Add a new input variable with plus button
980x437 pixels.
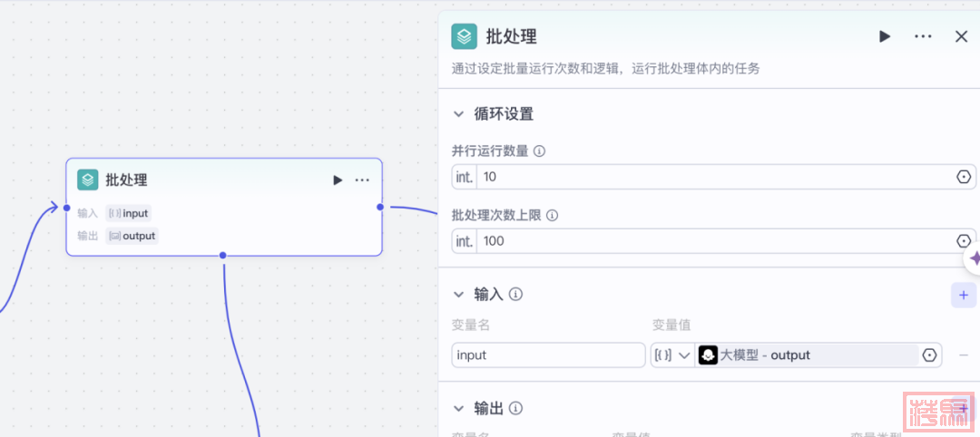click(963, 295)
